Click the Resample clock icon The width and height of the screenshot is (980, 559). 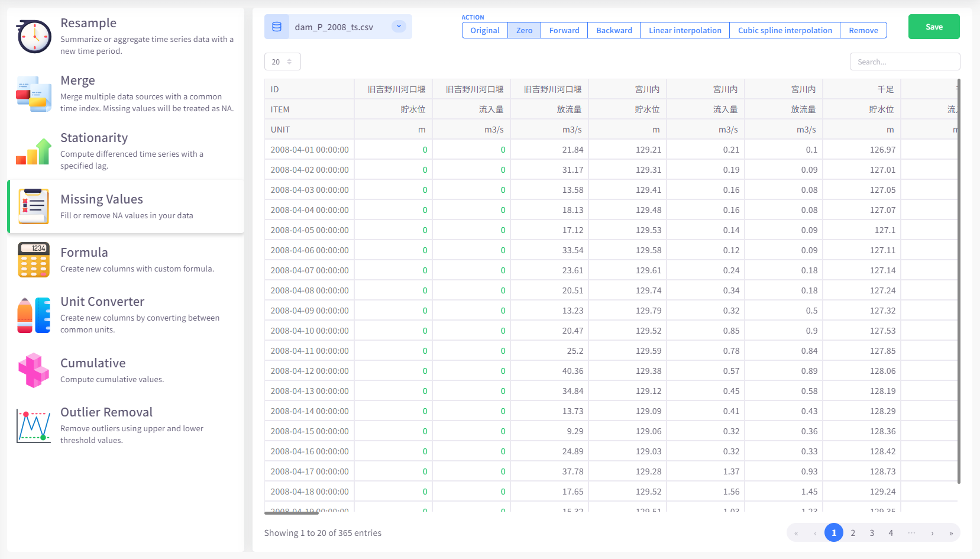(34, 37)
